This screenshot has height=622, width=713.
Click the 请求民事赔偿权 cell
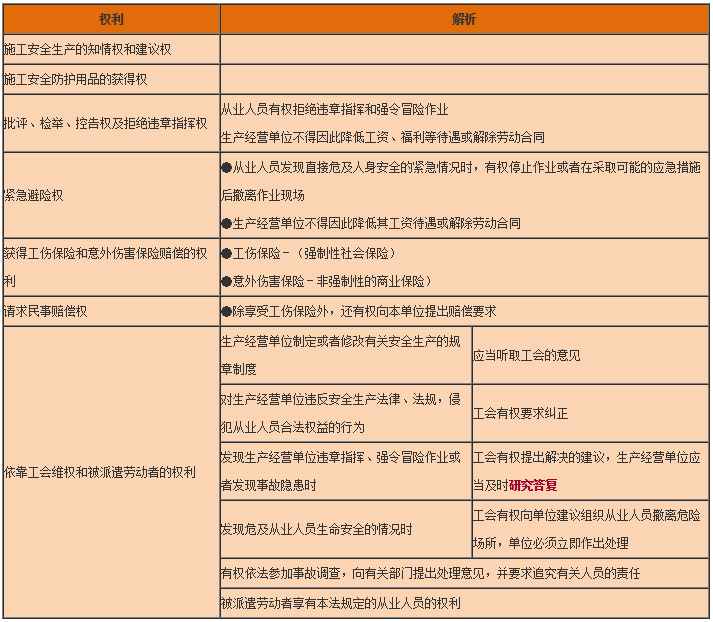[46, 311]
